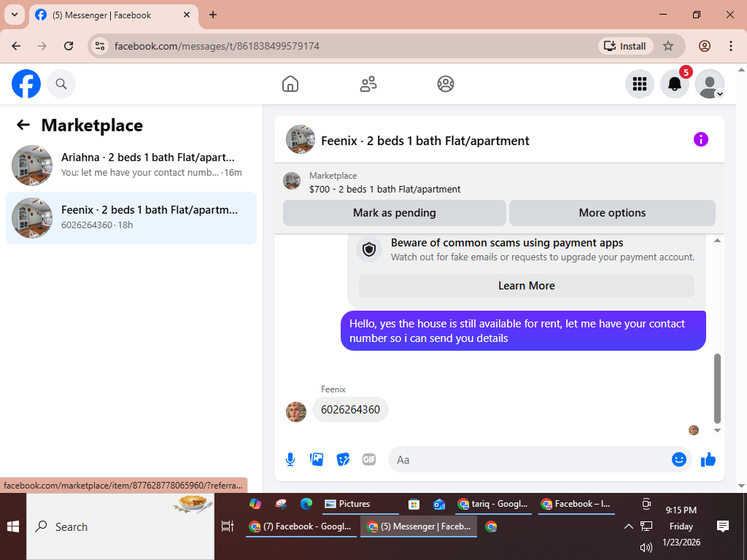The width and height of the screenshot is (747, 560).
Task: Open the Facebook menu grid icon
Action: (639, 84)
